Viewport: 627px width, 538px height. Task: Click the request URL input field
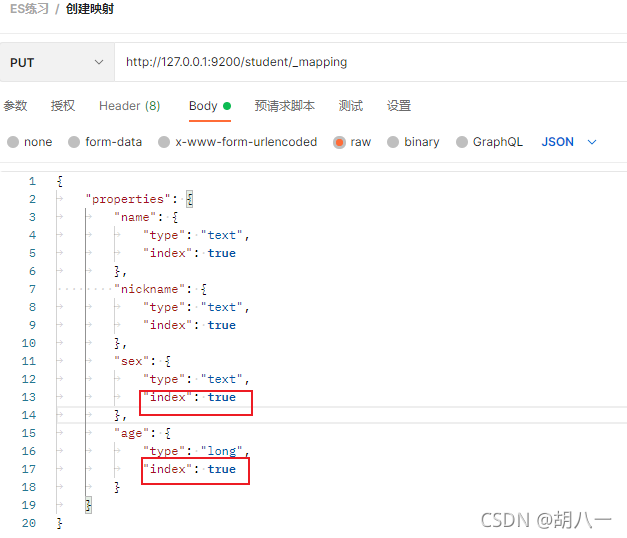coord(371,62)
